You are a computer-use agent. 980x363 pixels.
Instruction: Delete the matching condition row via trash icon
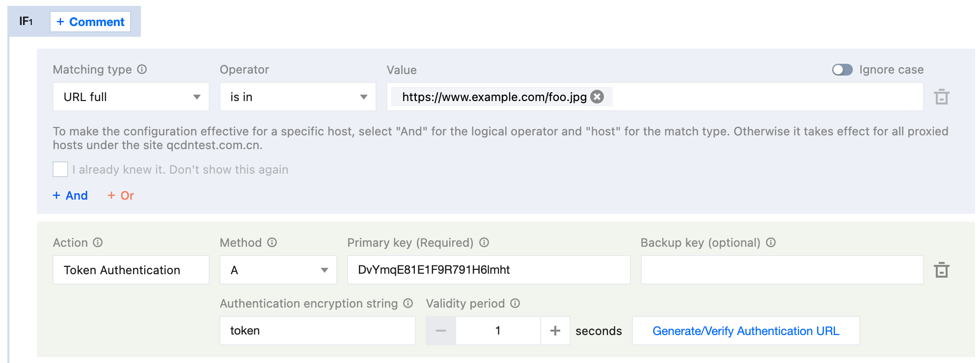click(x=941, y=97)
